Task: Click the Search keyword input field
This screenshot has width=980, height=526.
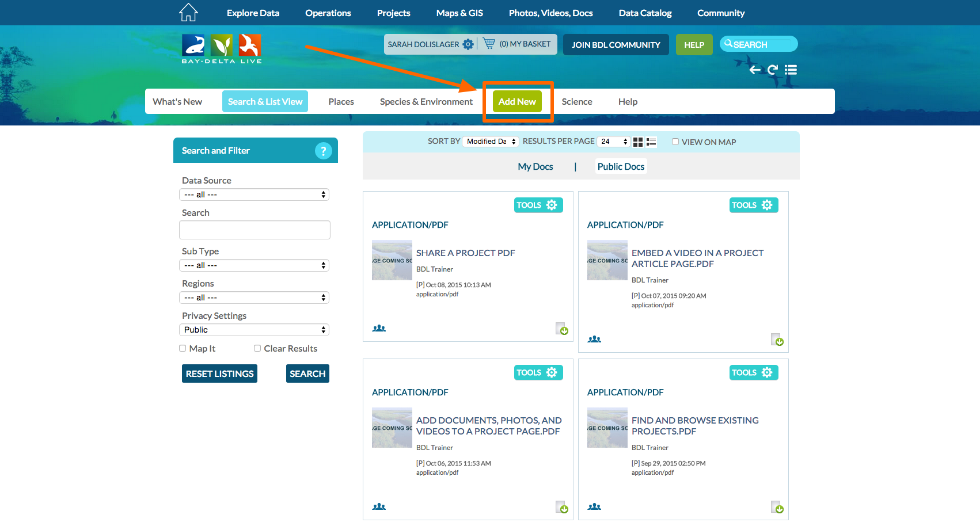Action: tap(255, 230)
